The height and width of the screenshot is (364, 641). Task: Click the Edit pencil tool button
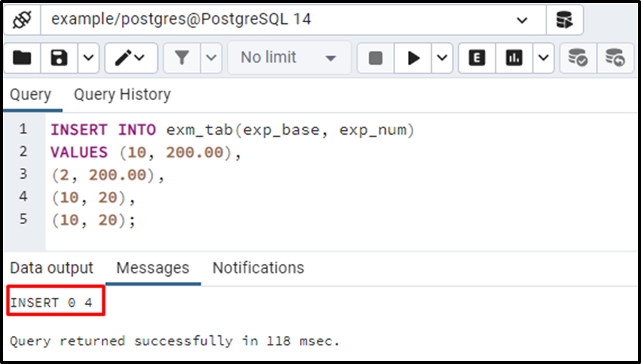coord(131,58)
